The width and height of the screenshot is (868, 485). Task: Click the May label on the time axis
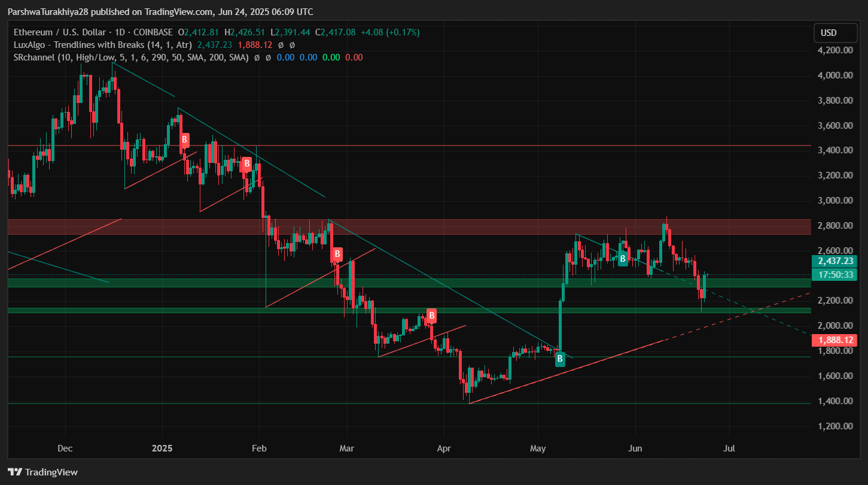click(538, 448)
